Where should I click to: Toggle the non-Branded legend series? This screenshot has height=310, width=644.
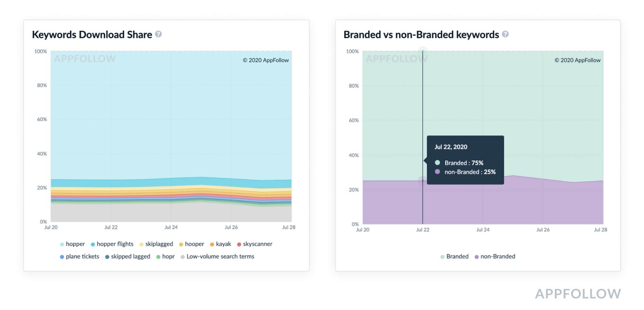click(x=494, y=257)
